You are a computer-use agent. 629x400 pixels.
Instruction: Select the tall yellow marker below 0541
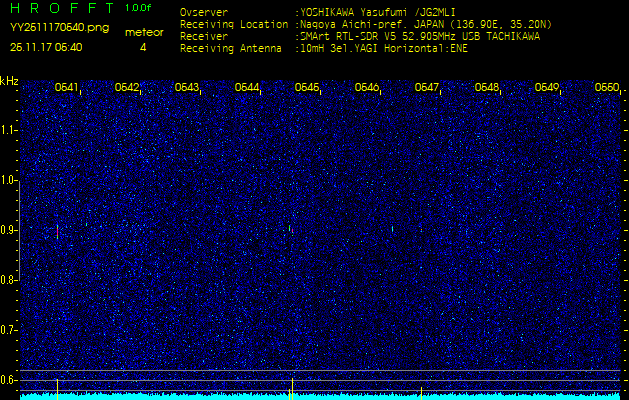click(57, 389)
